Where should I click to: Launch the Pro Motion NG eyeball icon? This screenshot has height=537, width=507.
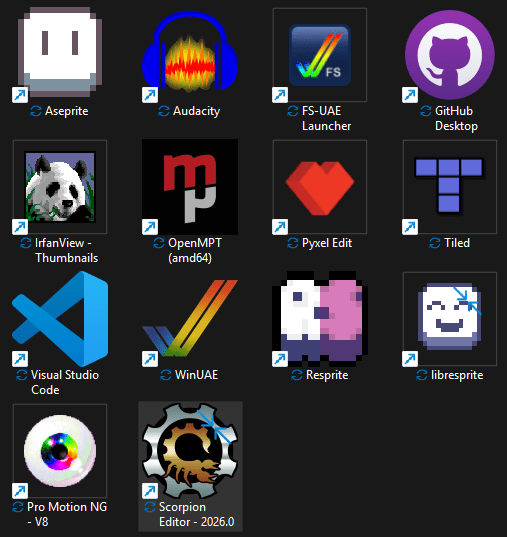60,451
